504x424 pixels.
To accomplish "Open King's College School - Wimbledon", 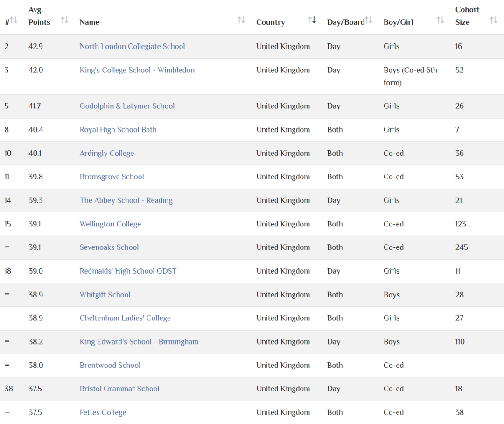I will coord(137,70).
